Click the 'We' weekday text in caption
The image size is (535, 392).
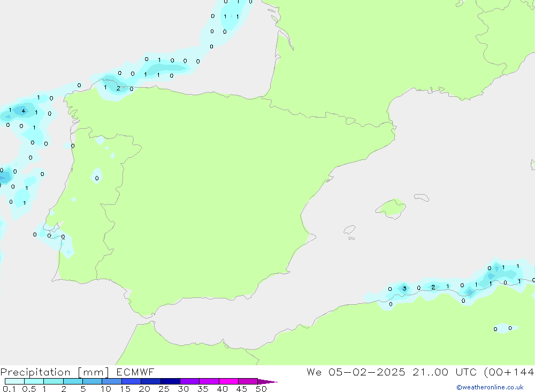pos(314,372)
